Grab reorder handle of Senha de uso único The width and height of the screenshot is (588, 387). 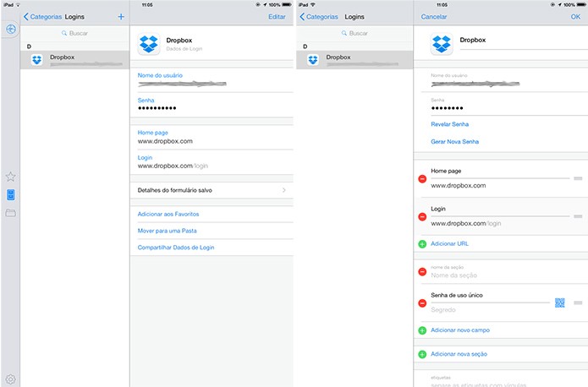pyautogui.click(x=578, y=303)
